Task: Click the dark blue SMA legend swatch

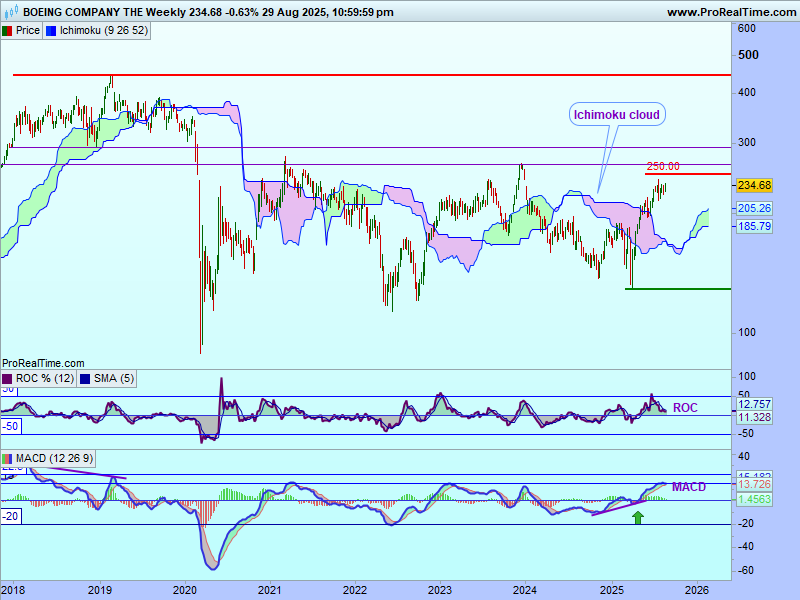Action: 85,379
